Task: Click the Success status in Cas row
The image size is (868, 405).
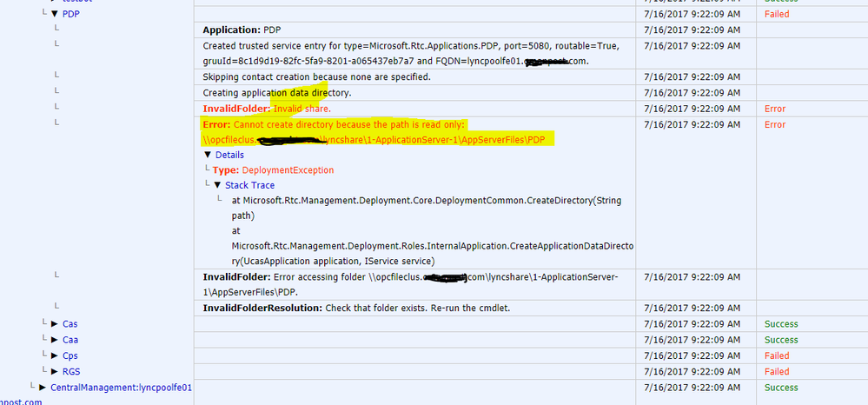Action: [x=781, y=323]
